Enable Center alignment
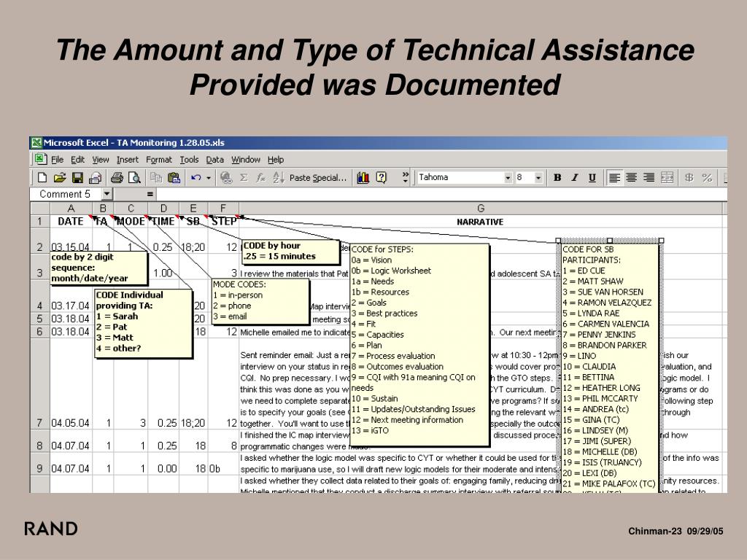 coord(631,178)
